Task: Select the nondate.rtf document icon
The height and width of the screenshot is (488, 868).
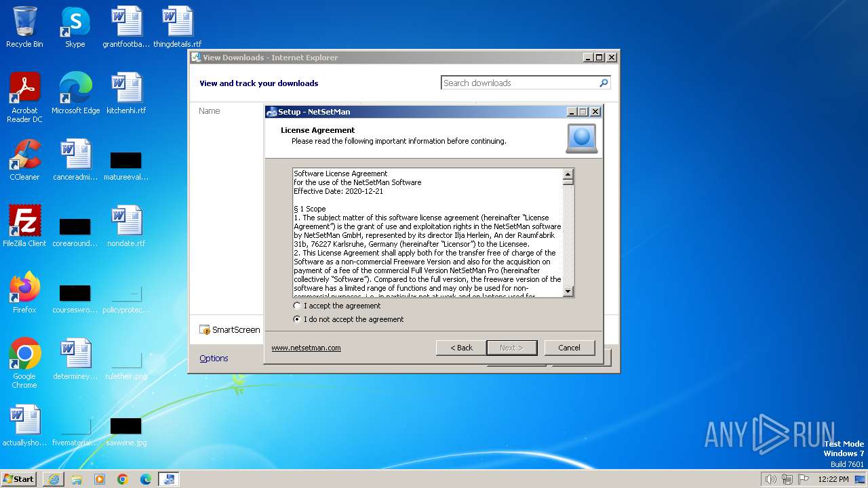Action: [126, 226]
